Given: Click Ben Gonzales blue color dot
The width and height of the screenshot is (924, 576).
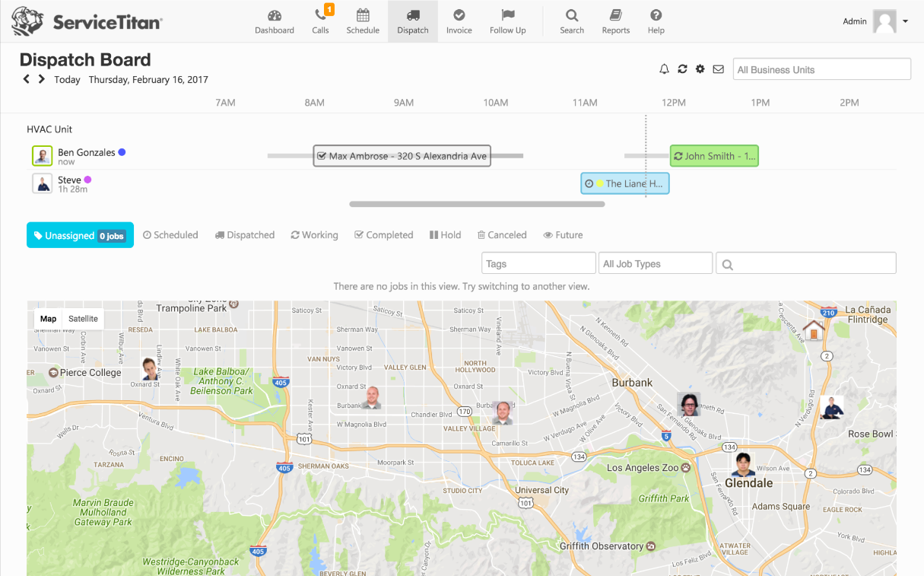Looking at the screenshot, I should click(x=122, y=152).
